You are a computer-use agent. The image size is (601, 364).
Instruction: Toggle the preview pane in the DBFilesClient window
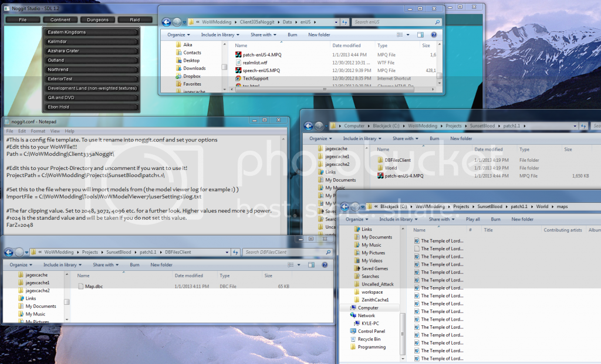311,265
